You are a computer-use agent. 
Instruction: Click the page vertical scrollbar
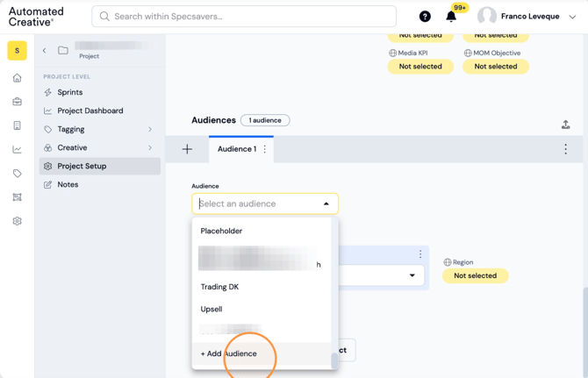[585, 332]
